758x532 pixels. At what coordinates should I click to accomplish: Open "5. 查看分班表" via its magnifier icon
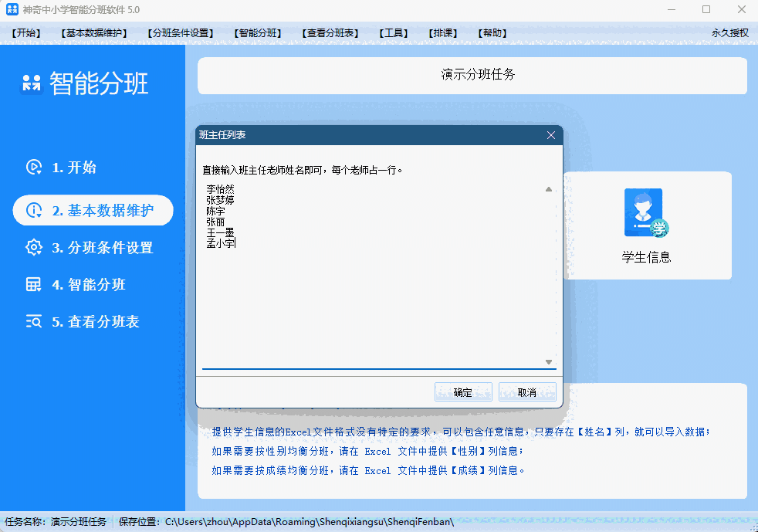click(x=33, y=322)
